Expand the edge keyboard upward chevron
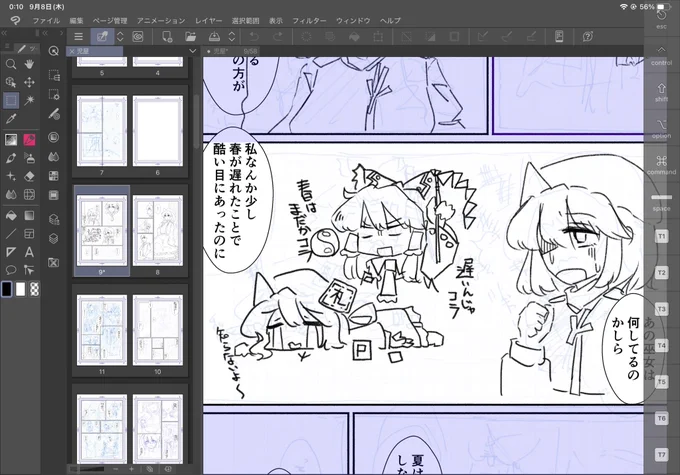 pos(661,49)
